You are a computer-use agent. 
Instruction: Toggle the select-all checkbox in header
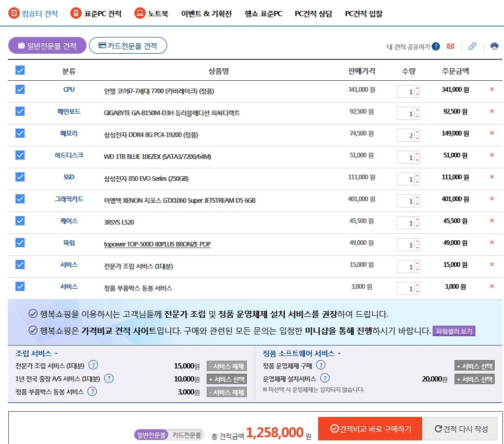click(x=20, y=70)
